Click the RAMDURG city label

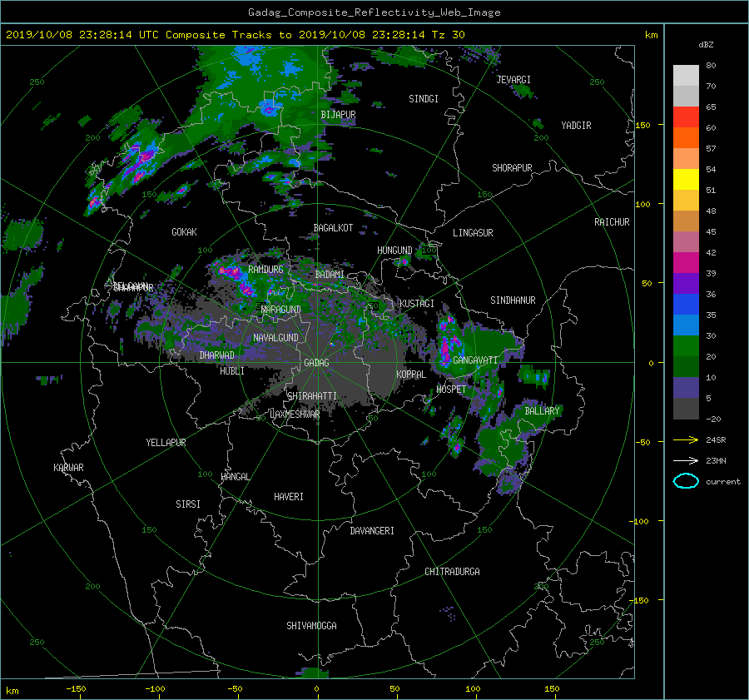265,270
